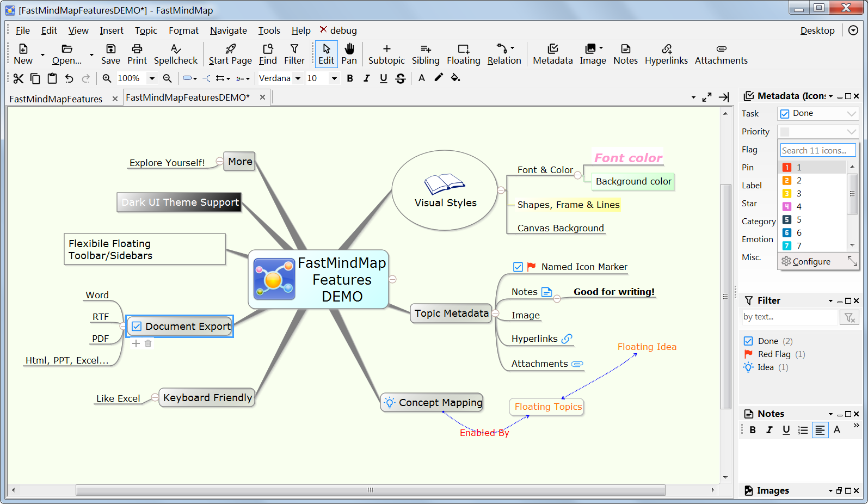This screenshot has height=504, width=868.
Task: Click the canvas vertical scrollbar
Action: [725, 297]
